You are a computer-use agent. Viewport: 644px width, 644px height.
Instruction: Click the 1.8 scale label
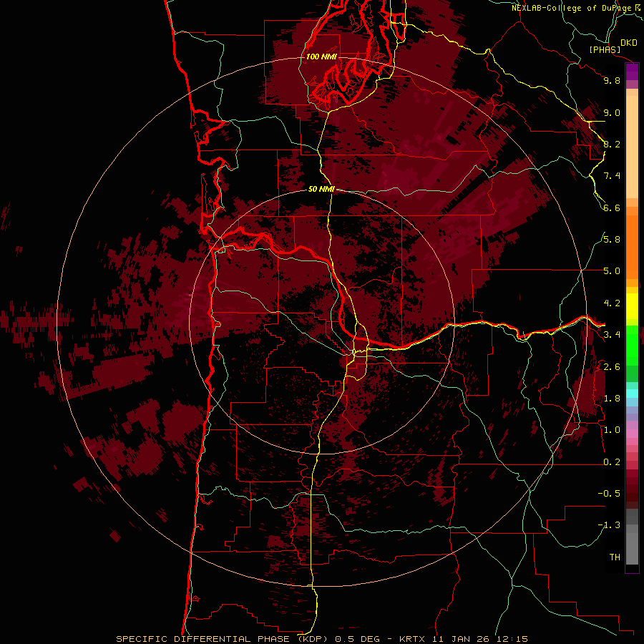click(612, 399)
